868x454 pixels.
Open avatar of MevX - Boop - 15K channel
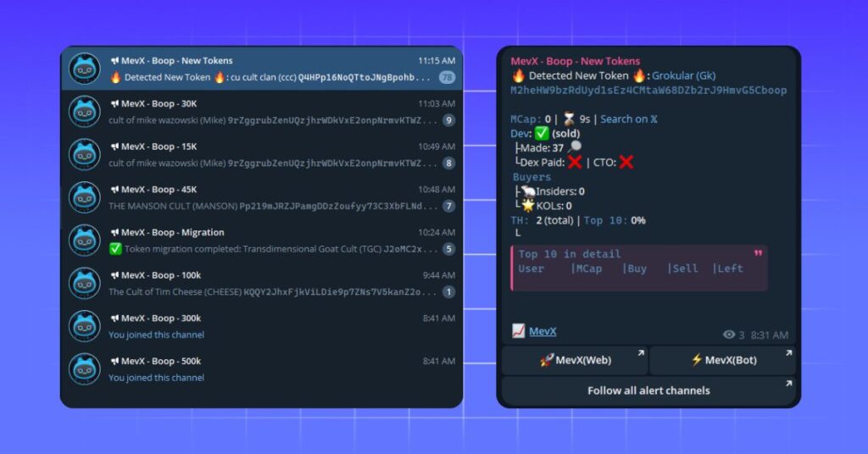[84, 154]
